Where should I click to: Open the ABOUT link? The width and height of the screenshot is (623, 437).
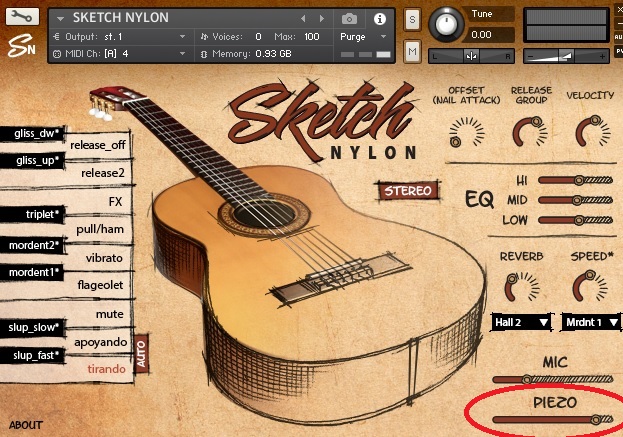(25, 425)
